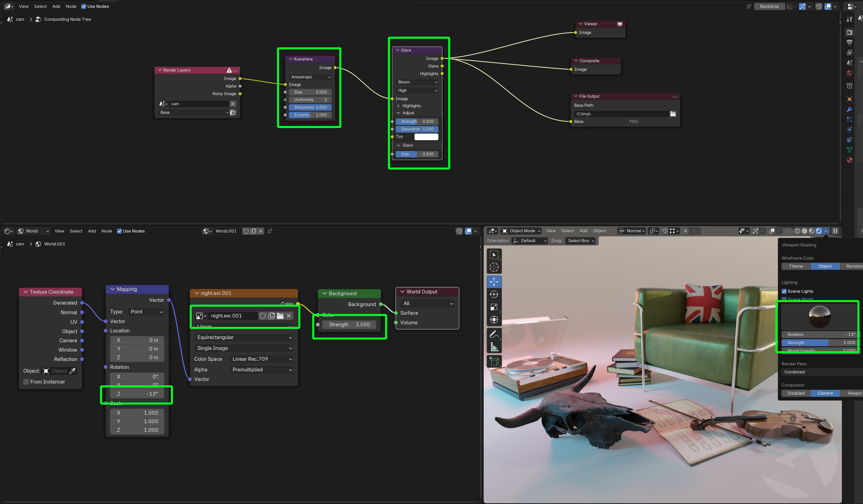The width and height of the screenshot is (863, 504).
Task: Select the Rotate tool in viewport toolbar
Action: (x=494, y=294)
